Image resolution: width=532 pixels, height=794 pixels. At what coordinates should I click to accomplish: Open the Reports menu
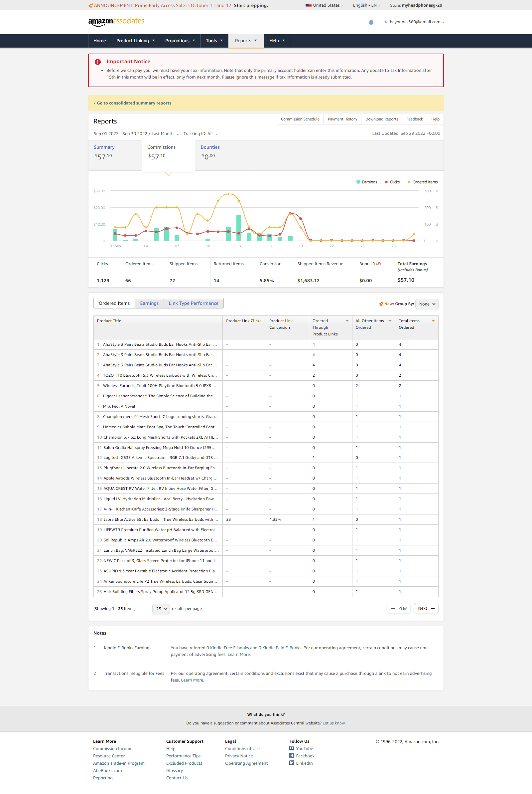pyautogui.click(x=246, y=41)
